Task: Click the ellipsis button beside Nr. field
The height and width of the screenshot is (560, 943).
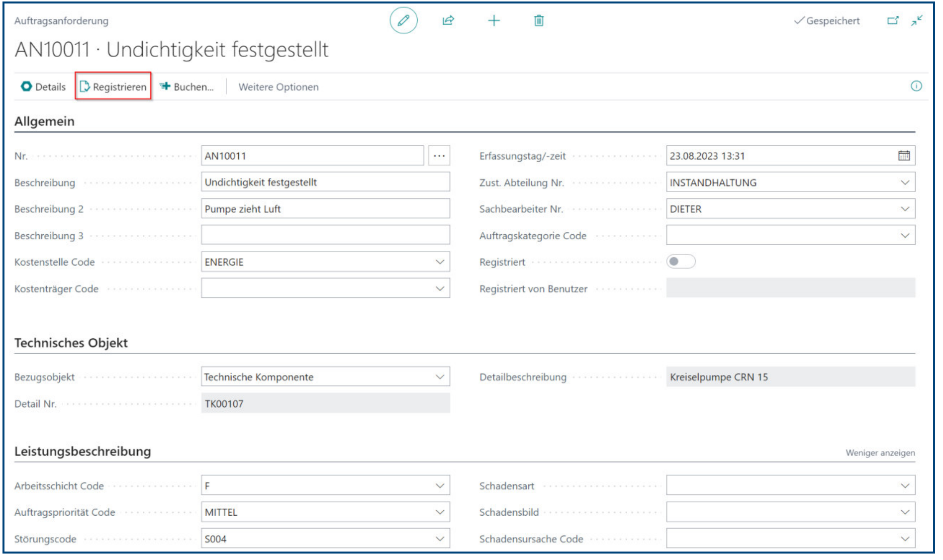Action: tap(439, 156)
